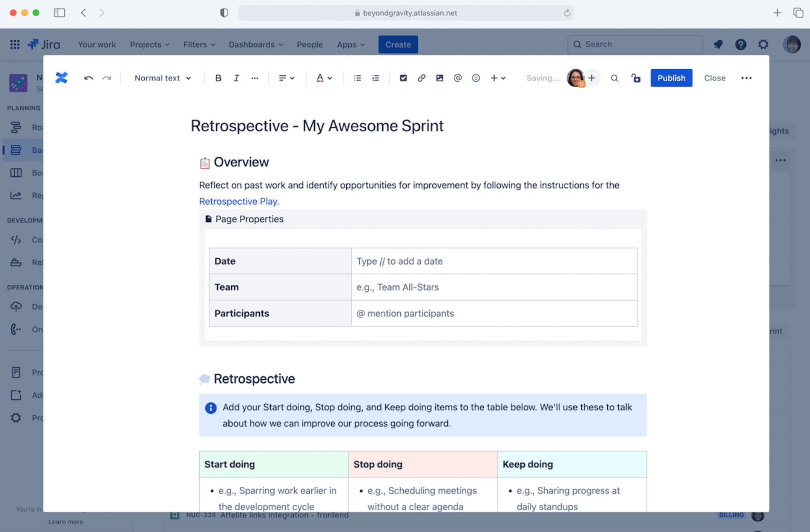Open the text color picker
810x532 pixels.
(324, 78)
